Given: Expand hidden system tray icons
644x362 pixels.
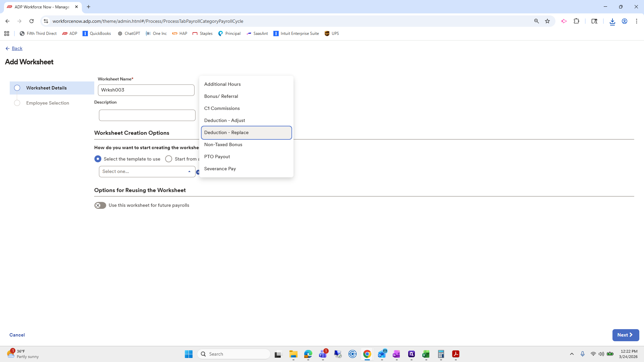Looking at the screenshot, I should click(x=572, y=354).
